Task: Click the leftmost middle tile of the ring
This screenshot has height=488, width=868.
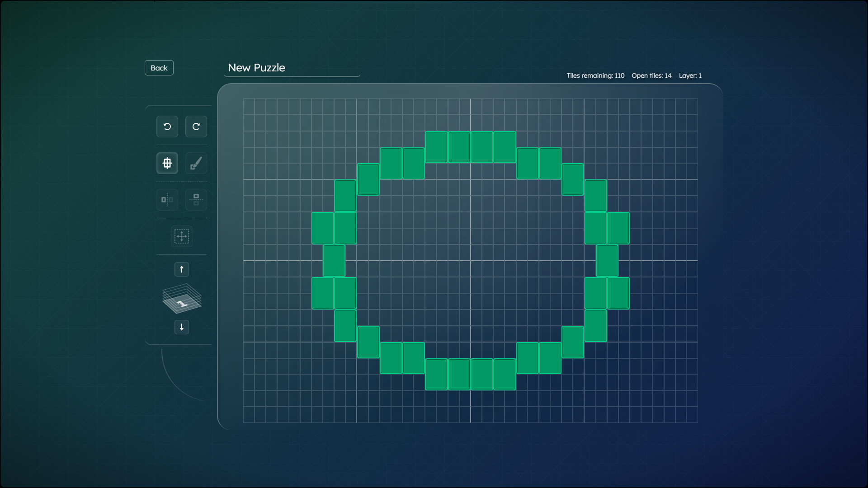Action: point(334,261)
